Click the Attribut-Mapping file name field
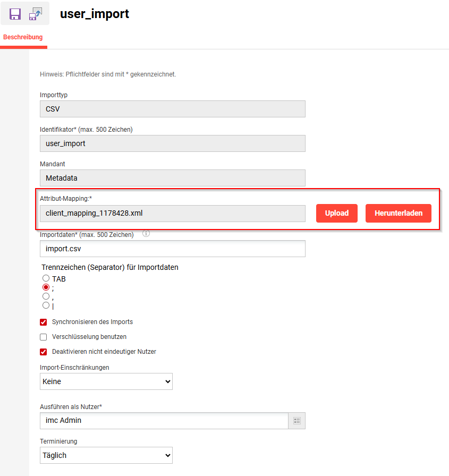449x476 pixels. click(172, 214)
